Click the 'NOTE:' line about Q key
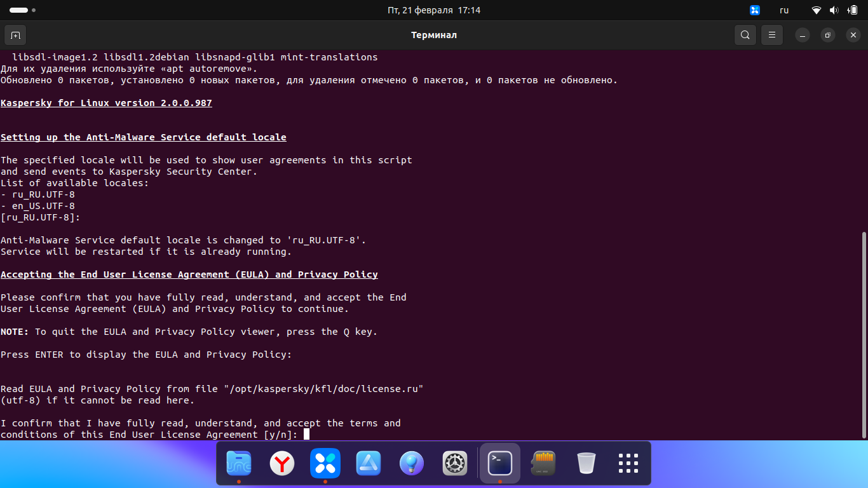868x488 pixels. pyautogui.click(x=189, y=332)
